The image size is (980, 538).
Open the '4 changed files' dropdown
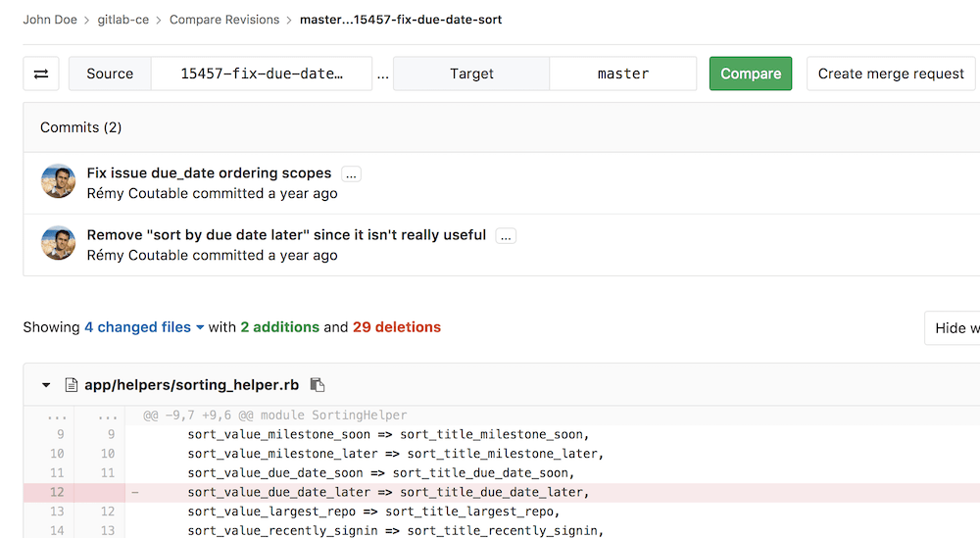(144, 327)
